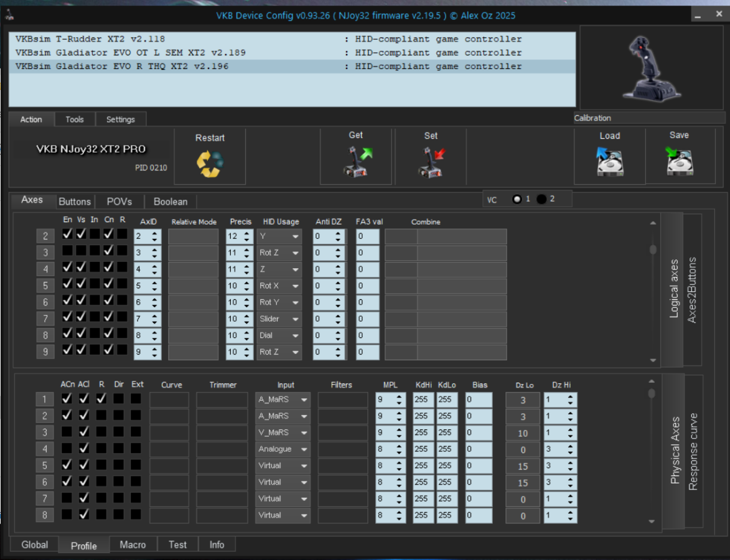
Task: Select the Physical Axes vertical tab
Action: point(675,450)
